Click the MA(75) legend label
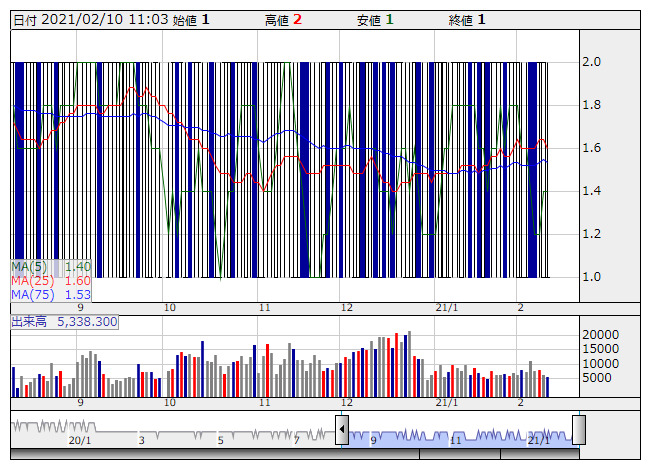653x470 pixels. 31,295
